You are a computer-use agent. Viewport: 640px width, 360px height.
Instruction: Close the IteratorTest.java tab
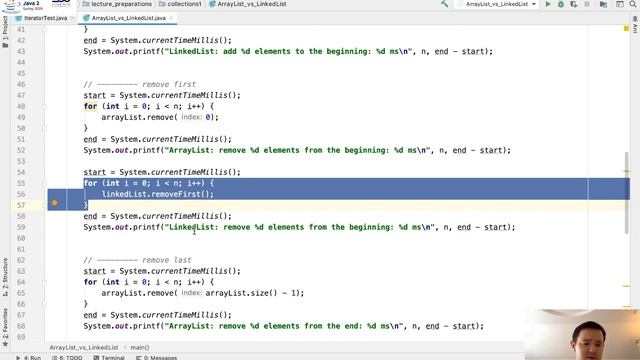[x=72, y=18]
